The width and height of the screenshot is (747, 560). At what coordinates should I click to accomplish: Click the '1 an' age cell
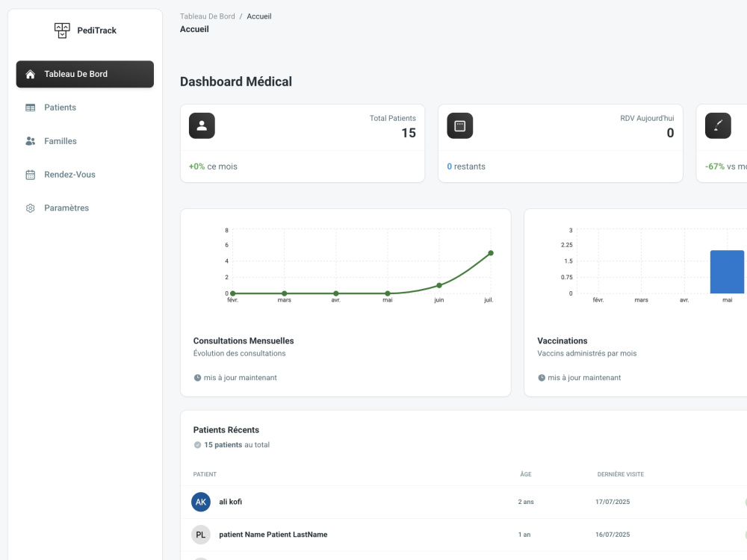[x=524, y=535]
